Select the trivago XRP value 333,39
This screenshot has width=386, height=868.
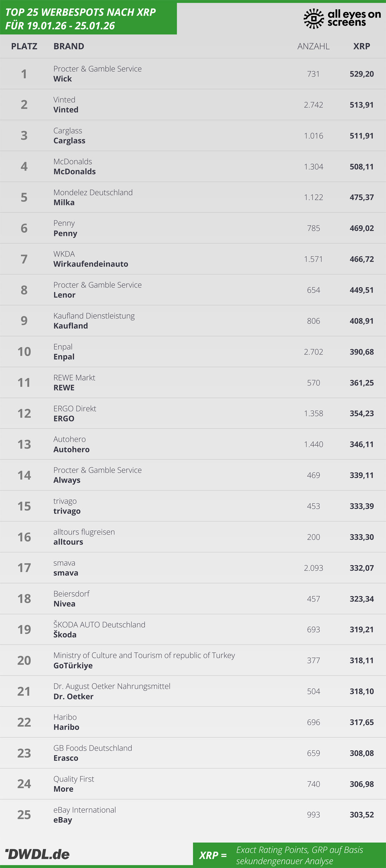click(x=362, y=506)
